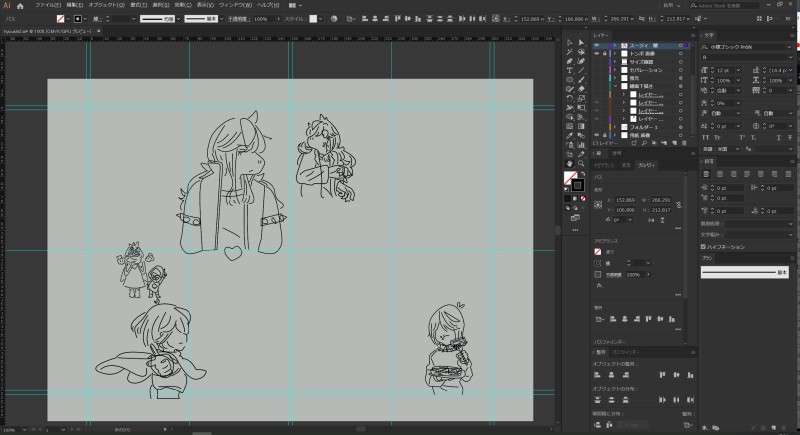Toggle visibility eye of スージィ layer
800x435 pixels.
[597, 46]
